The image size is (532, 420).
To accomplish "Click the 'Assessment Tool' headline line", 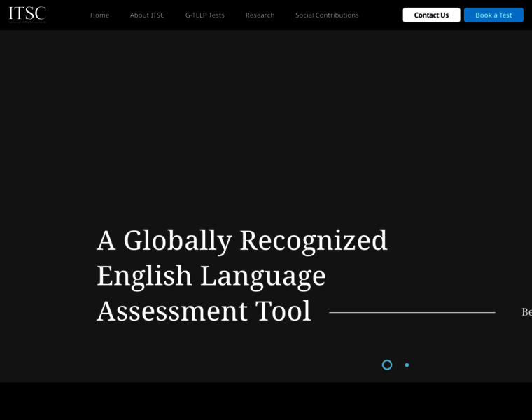I will 203,311.
